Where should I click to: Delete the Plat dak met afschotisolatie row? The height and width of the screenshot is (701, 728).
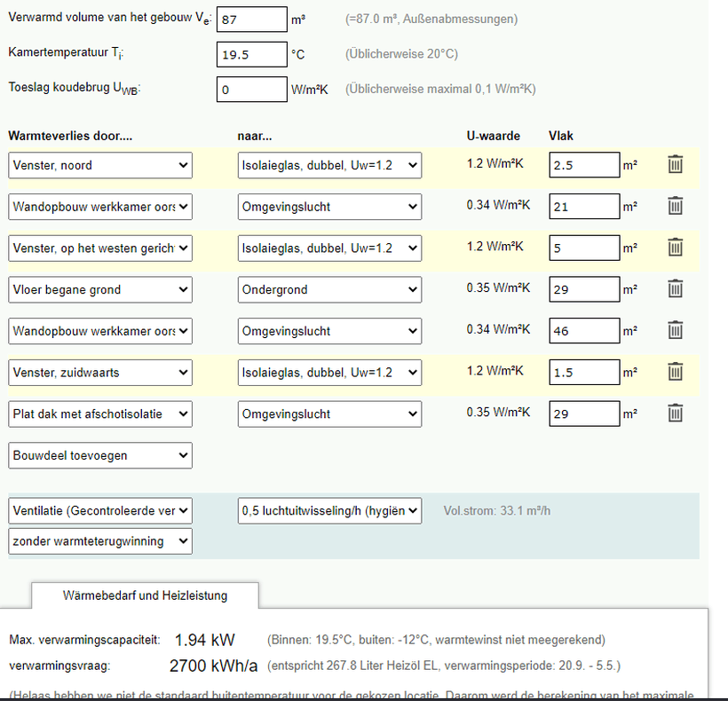coord(675,414)
